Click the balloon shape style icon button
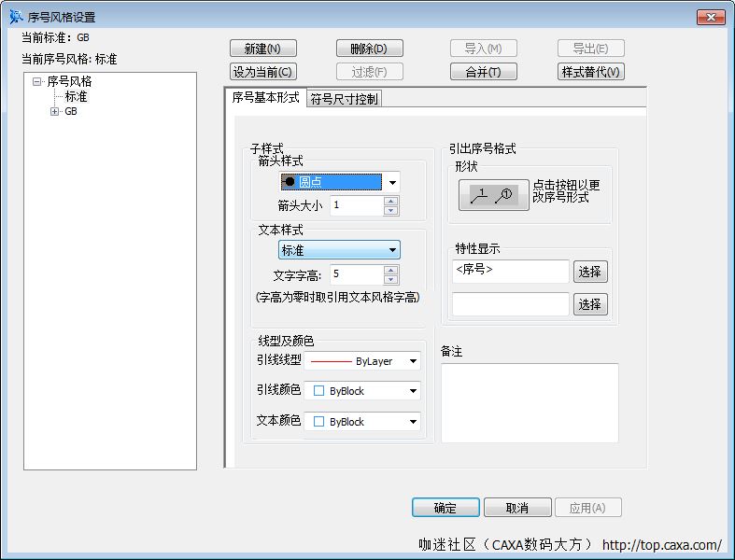This screenshot has height=560, width=735. point(493,195)
